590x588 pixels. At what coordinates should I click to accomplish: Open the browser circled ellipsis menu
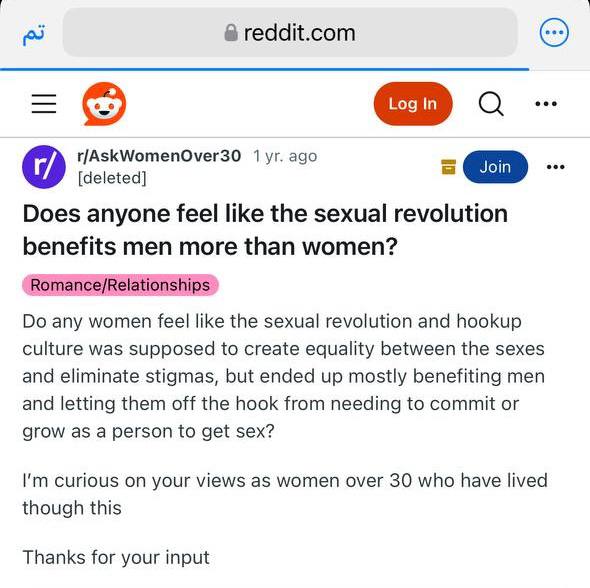554,32
